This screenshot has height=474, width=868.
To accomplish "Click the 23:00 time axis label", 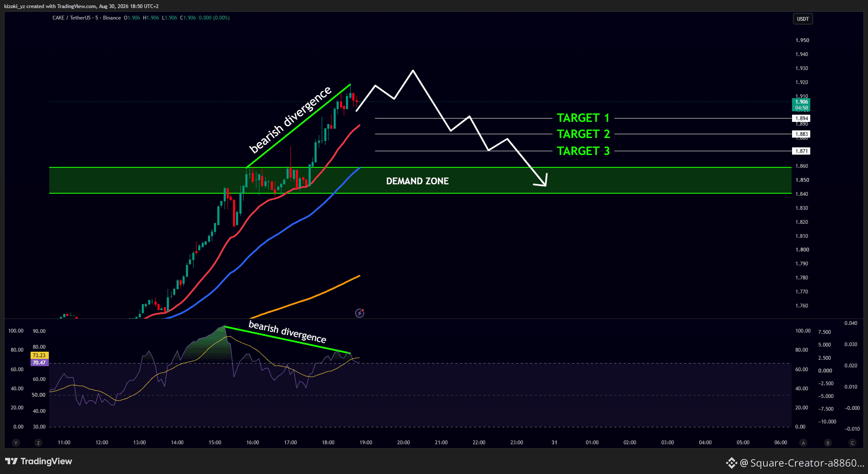I will (517, 443).
